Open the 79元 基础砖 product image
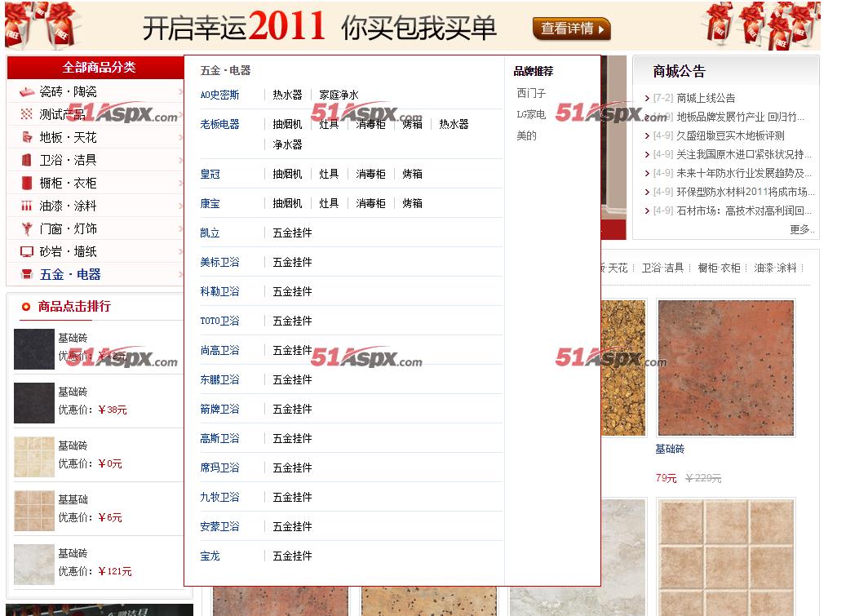Image resolution: width=868 pixels, height=616 pixels. tap(726, 368)
